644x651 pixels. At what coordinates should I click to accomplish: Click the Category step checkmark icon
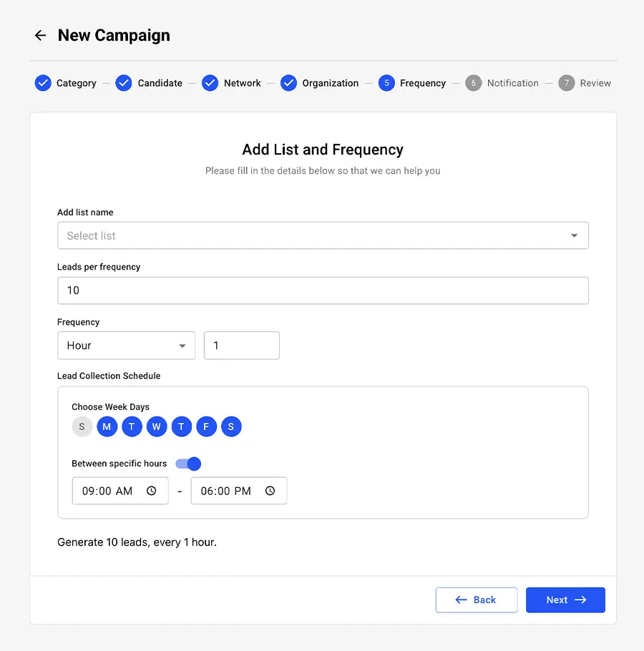43,83
